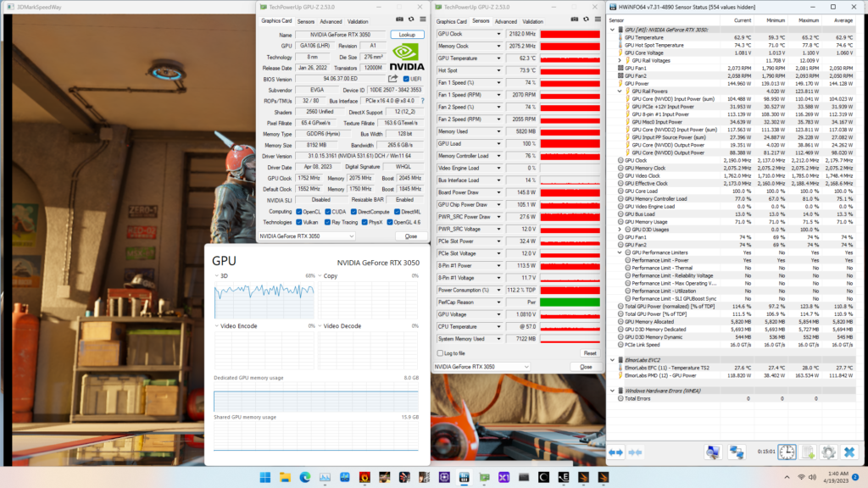This screenshot has height=488, width=868.
Task: Collapse GPU Performance Limiters tree in HWiNFO
Action: [x=620, y=252]
